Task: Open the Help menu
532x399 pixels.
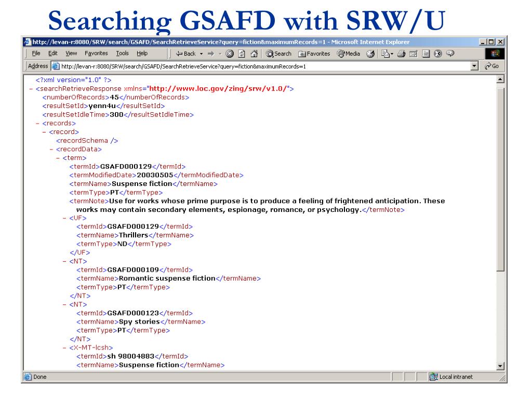Action: pyautogui.click(x=142, y=54)
